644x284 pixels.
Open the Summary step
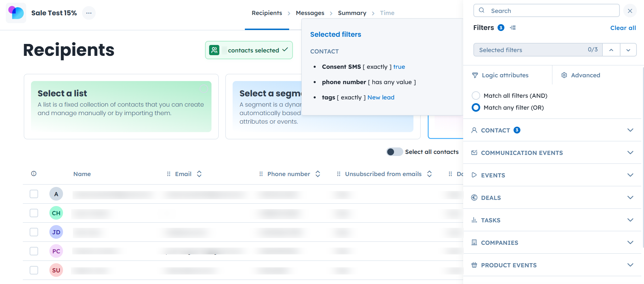pos(352,13)
